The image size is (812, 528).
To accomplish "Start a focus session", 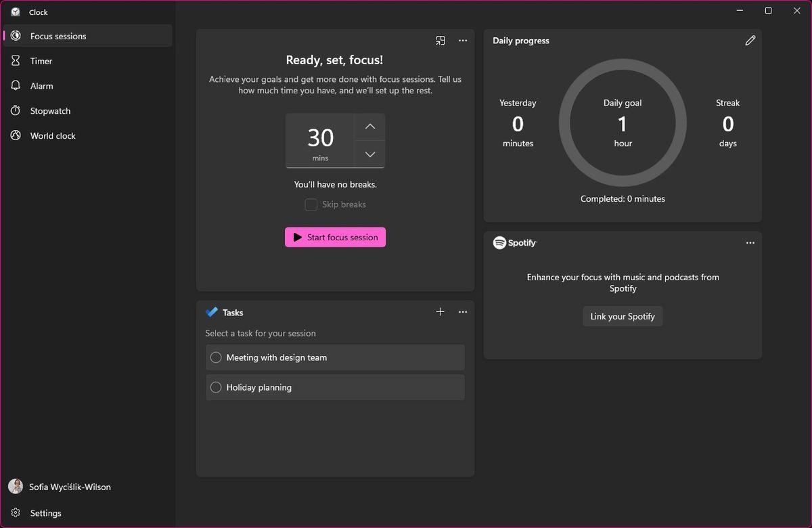I will (x=335, y=237).
